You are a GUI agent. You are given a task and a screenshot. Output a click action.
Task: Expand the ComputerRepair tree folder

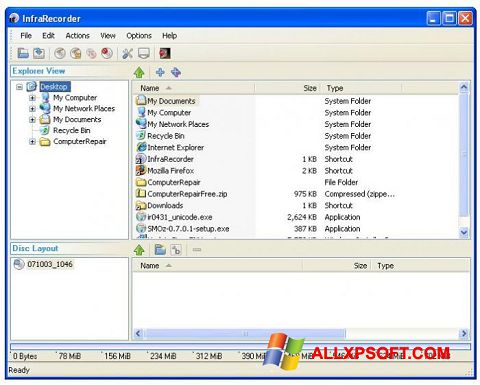(x=32, y=142)
